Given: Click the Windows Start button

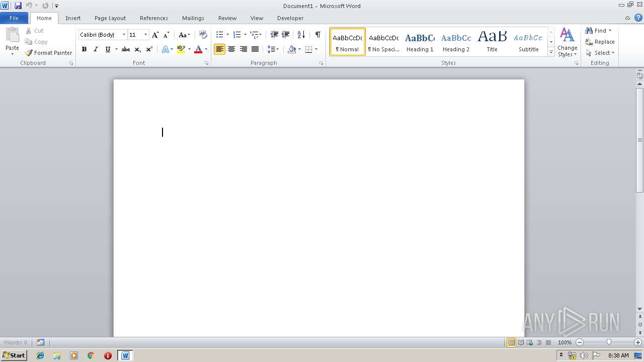Looking at the screenshot, I should point(14,355).
